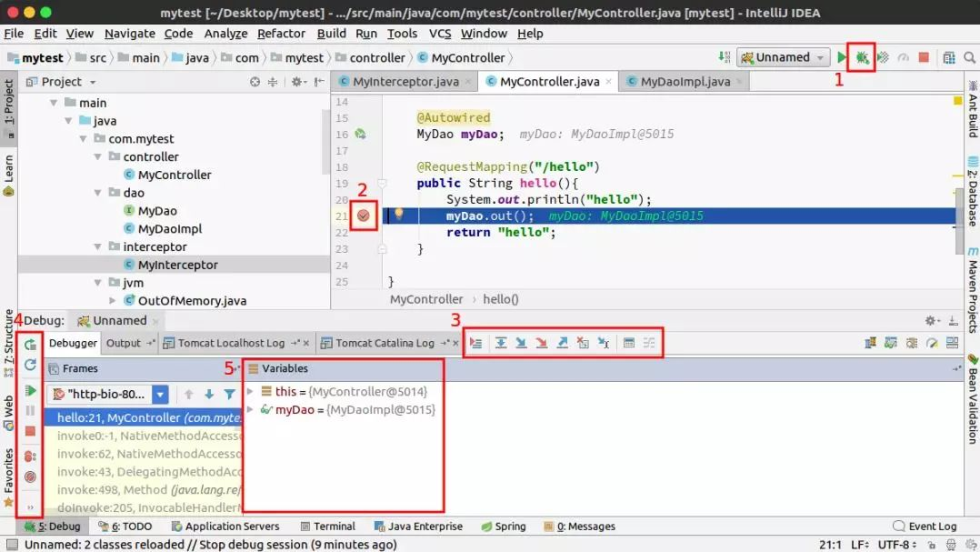The height and width of the screenshot is (552, 980).
Task: Collapse the com.mytest package
Action: coord(83,139)
